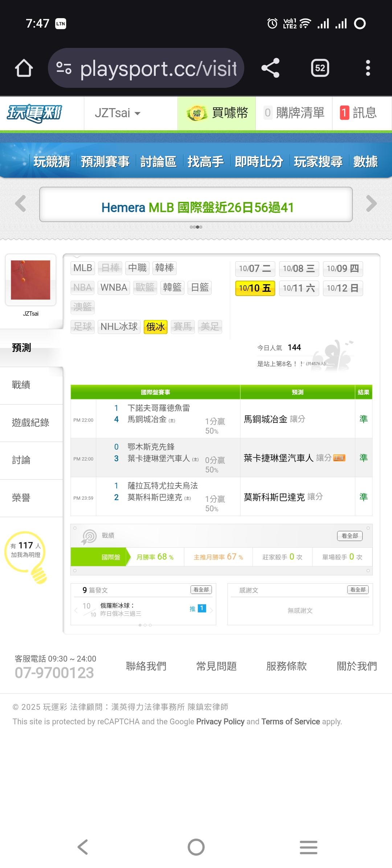This screenshot has width=392, height=868.
Task: Show next announcement with right arrow
Action: coord(371,204)
